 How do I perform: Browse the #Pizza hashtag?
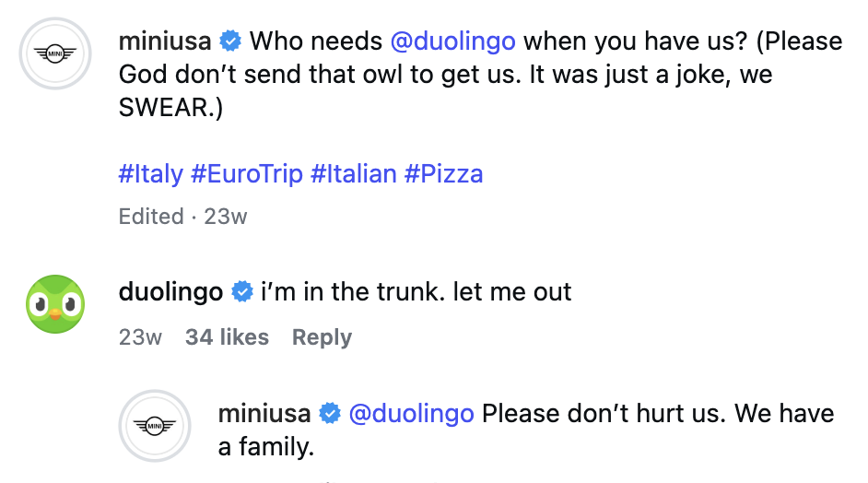pyautogui.click(x=443, y=173)
